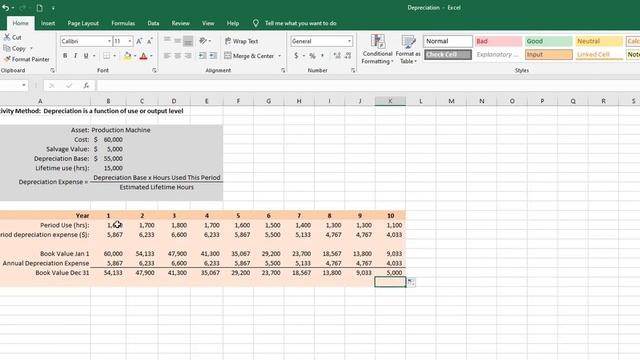This screenshot has height=360, width=640.
Task: Click the Increase Decimal icon
Action: pos(337,56)
